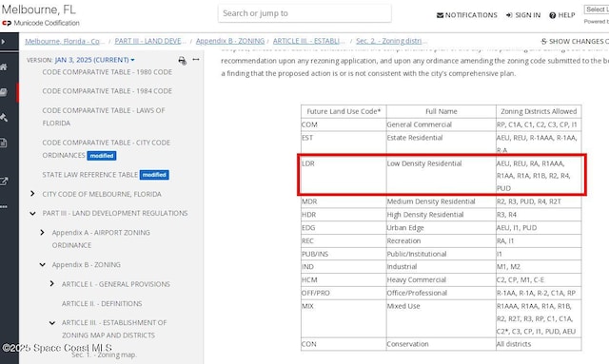
Task: Go to Melbourne, Florida - Co... breadcrumb link
Action: 65,41
